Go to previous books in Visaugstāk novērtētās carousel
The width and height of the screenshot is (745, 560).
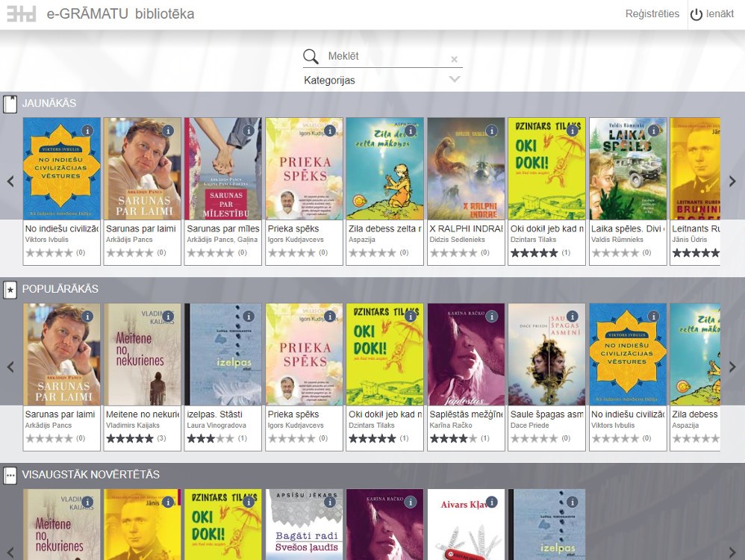(10, 552)
